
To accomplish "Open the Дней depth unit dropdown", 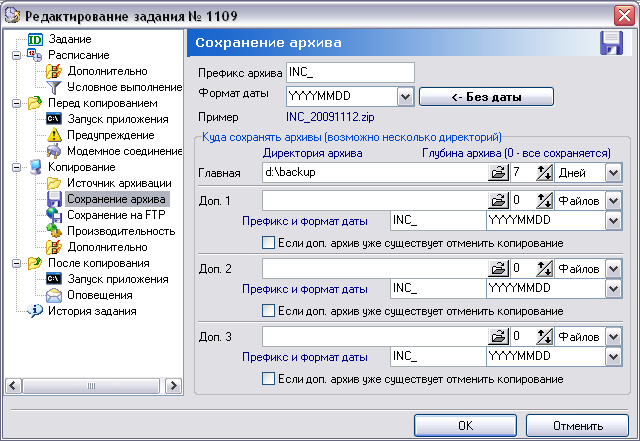I will point(613,173).
